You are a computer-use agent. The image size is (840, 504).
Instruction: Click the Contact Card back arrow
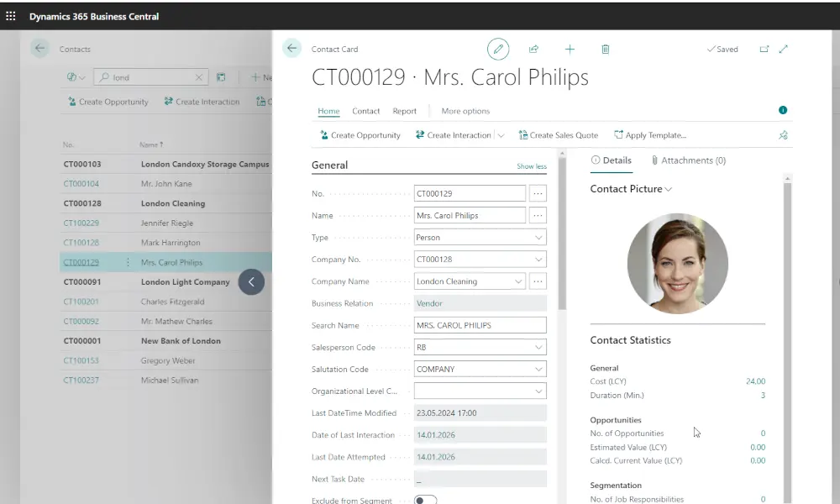(x=292, y=48)
